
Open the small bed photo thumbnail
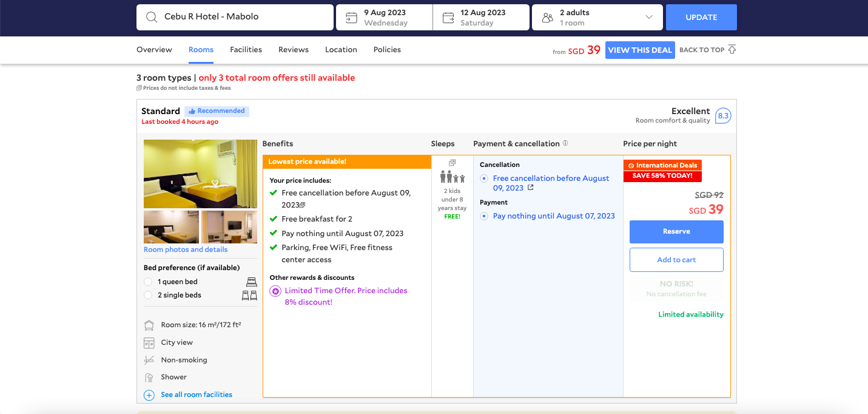coord(171,227)
